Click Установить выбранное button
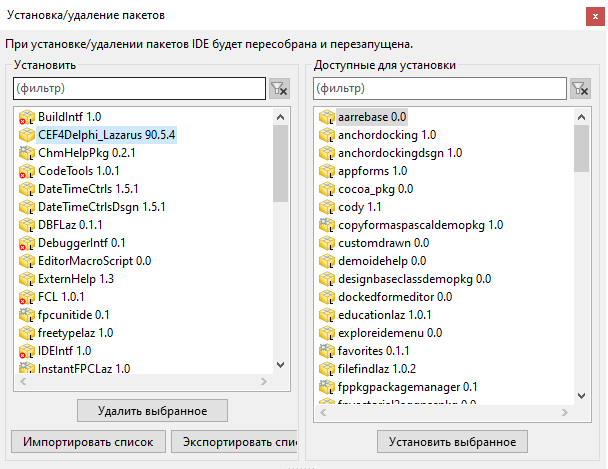 (x=453, y=442)
